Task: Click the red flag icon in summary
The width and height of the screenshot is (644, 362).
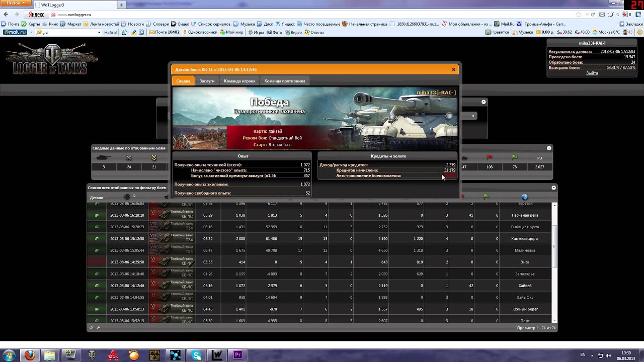Action: pos(490,157)
